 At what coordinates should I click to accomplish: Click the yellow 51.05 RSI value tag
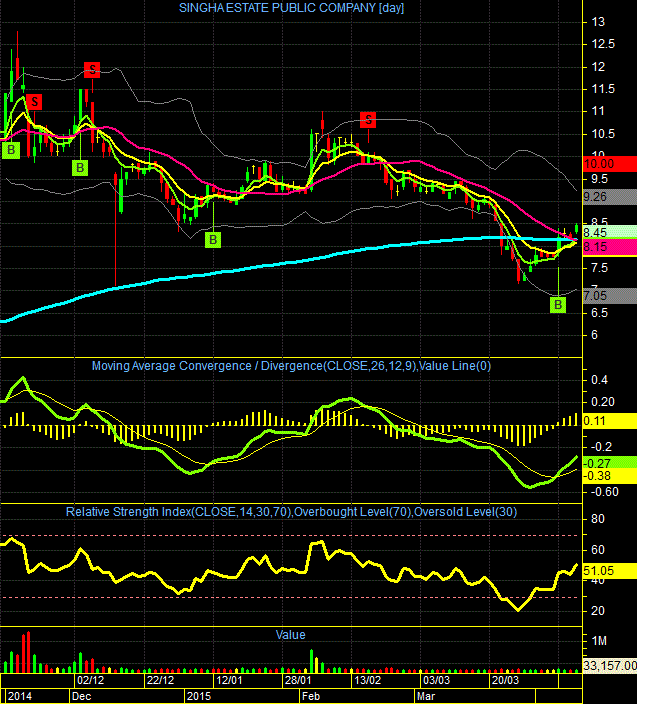pos(609,571)
